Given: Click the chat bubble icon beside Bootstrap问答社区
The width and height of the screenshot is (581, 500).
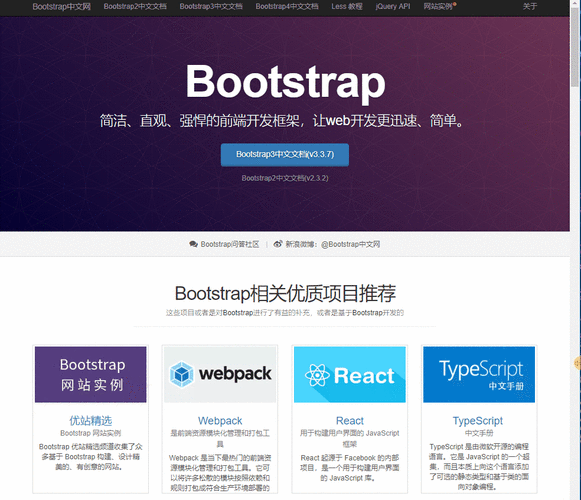Looking at the screenshot, I should 193,244.
